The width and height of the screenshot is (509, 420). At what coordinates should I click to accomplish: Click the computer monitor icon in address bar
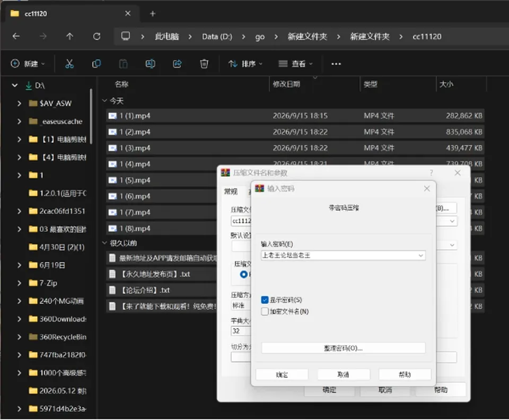coord(126,36)
